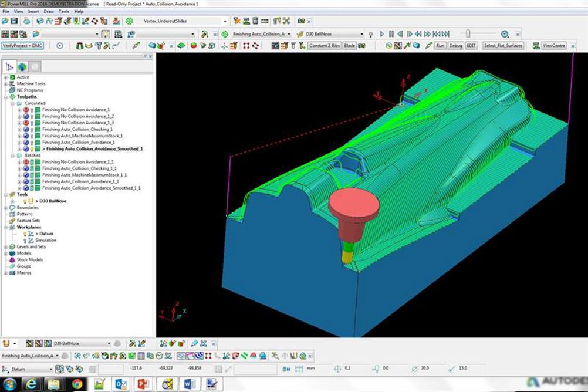Click the tool icon beside D30 BallNose dropdown

tap(300, 34)
